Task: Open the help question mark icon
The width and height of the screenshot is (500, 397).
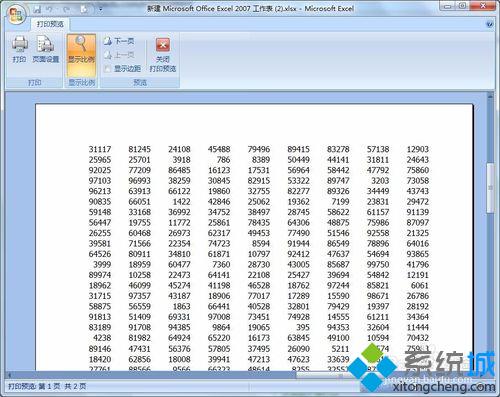Action: [490, 24]
